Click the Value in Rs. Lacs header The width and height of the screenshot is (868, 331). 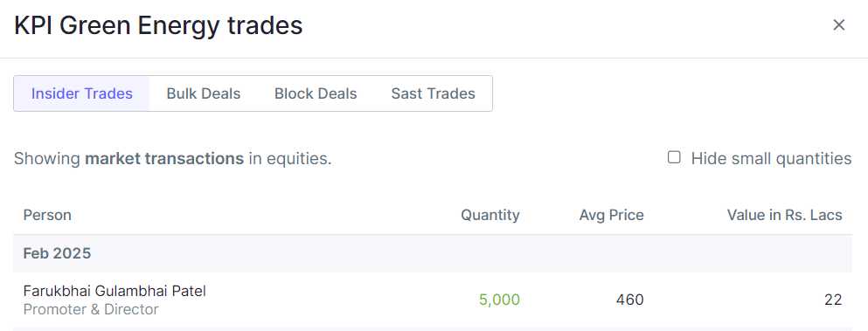(784, 216)
